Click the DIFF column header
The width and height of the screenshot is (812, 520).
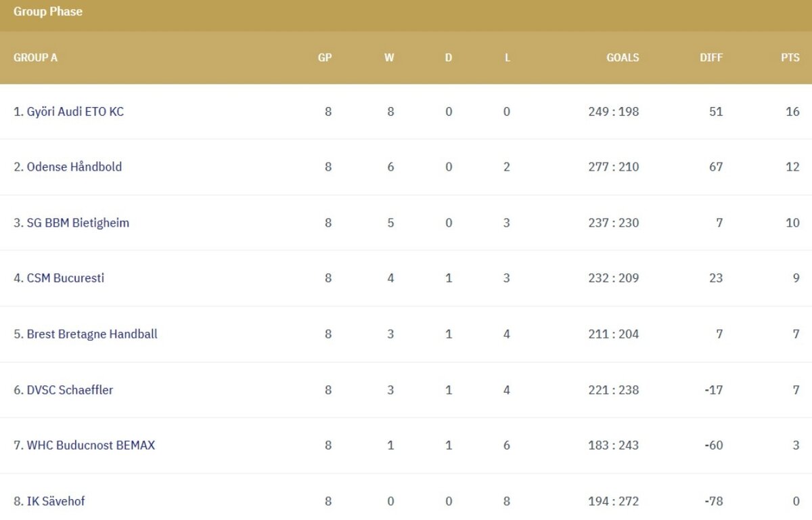coord(711,58)
